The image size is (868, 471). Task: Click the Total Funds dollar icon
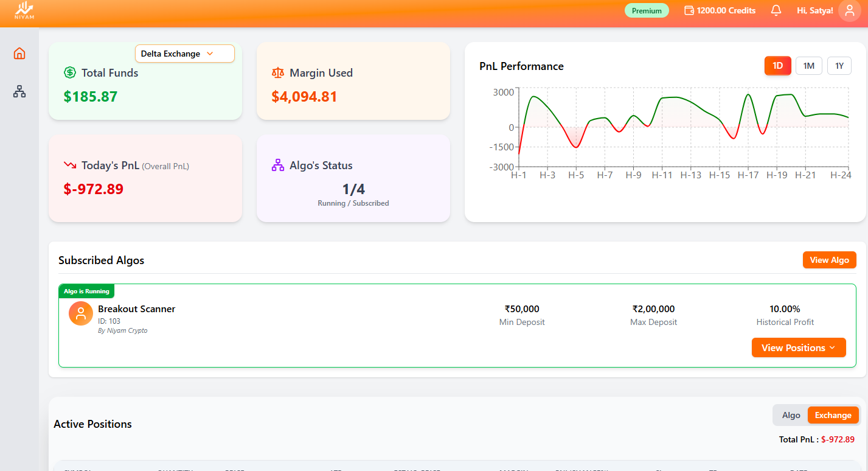click(x=70, y=73)
